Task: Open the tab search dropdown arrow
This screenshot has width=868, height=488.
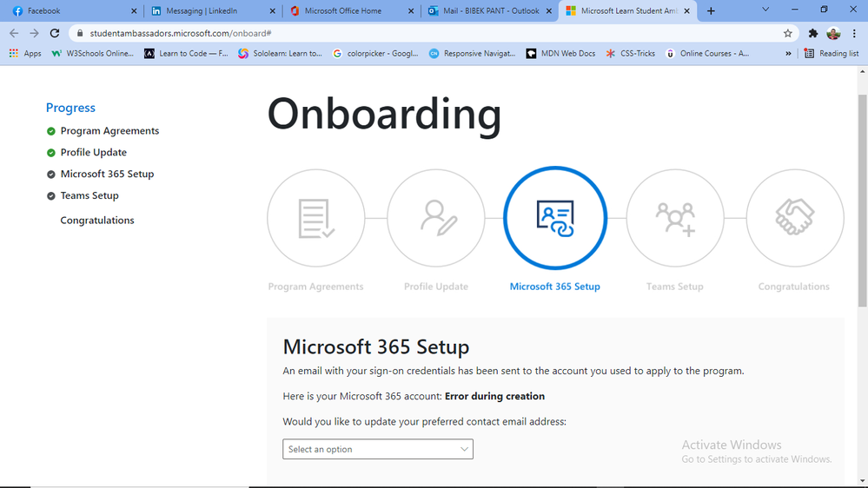Action: coord(765,10)
